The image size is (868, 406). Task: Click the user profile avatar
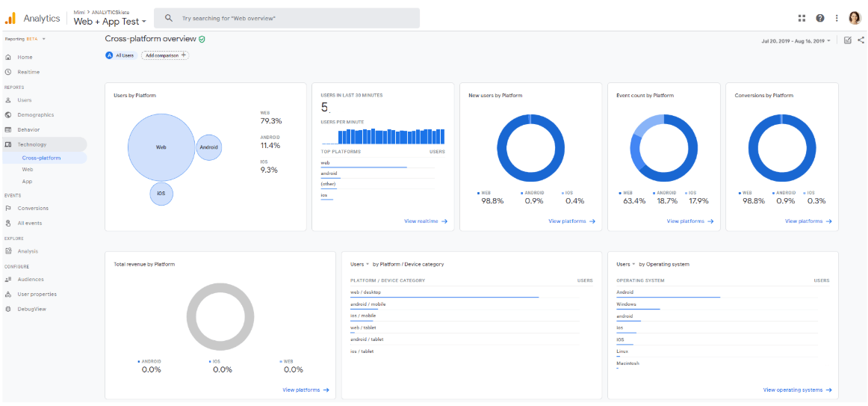coord(855,18)
